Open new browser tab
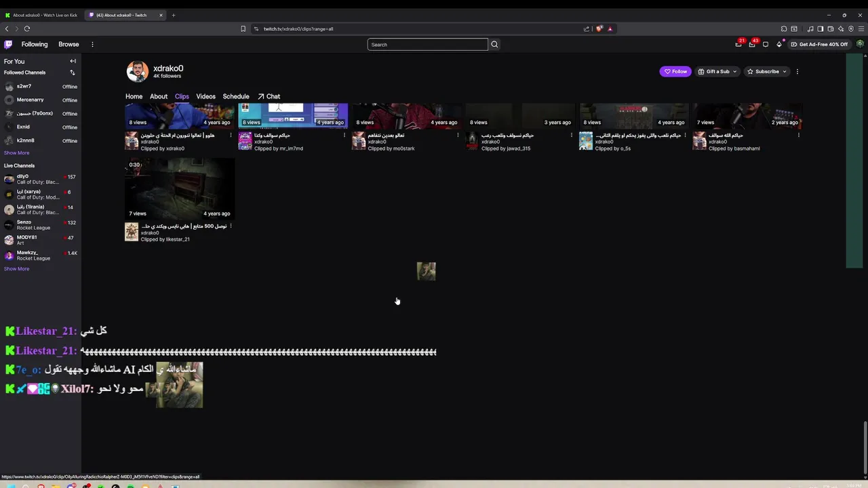Image resolution: width=868 pixels, height=488 pixels. (173, 15)
